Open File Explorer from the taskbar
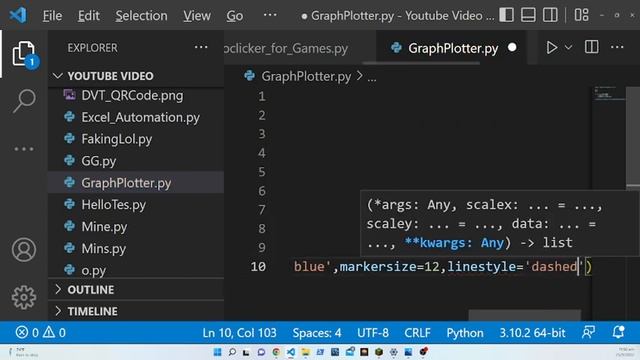640x360 pixels. pos(305,352)
